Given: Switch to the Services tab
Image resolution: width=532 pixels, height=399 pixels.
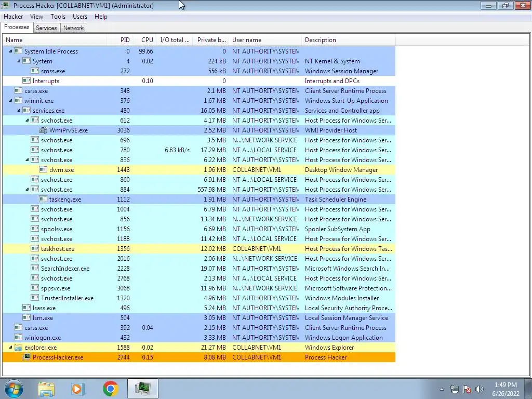Looking at the screenshot, I should click(x=46, y=28).
